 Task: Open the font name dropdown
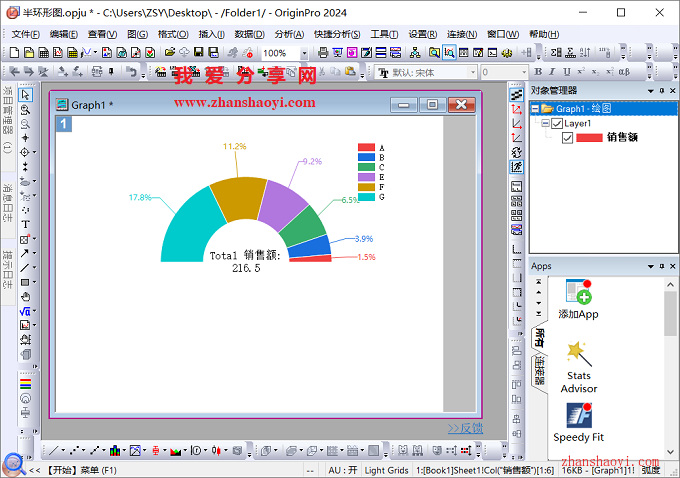pyautogui.click(x=473, y=72)
